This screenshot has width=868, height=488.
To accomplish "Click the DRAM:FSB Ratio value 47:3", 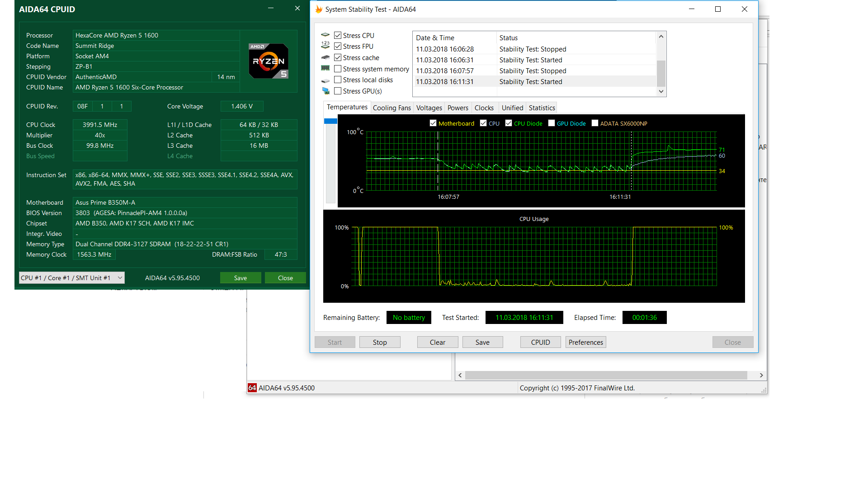I will 281,254.
